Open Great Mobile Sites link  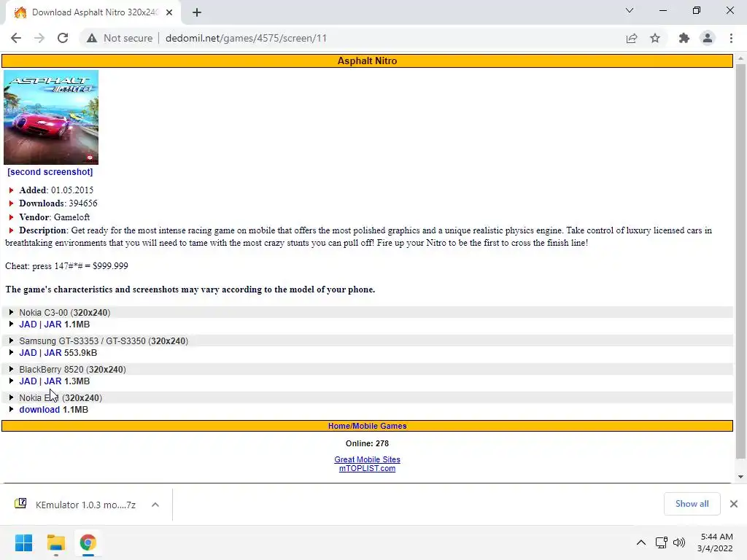tap(368, 459)
